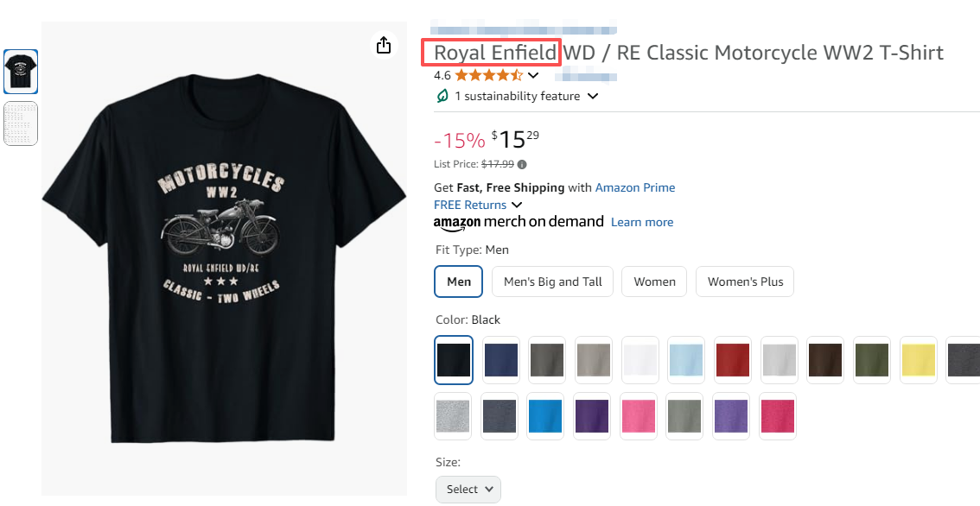Viewport: 980px width, 506px height.
Task: Open the Amazon Prime link
Action: pyautogui.click(x=635, y=187)
